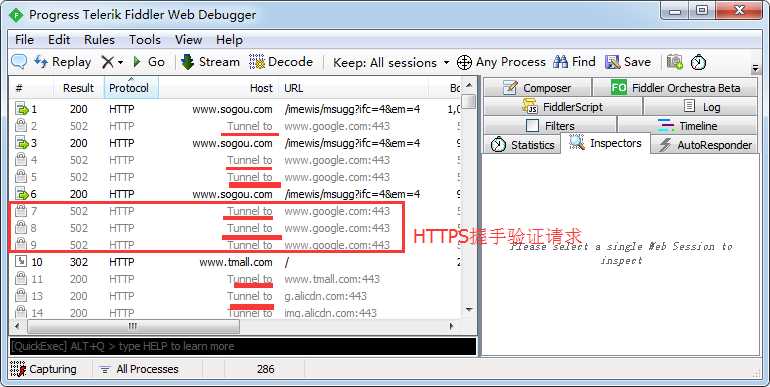Select session 10 redirect icon
The image size is (770, 387).
point(21,262)
